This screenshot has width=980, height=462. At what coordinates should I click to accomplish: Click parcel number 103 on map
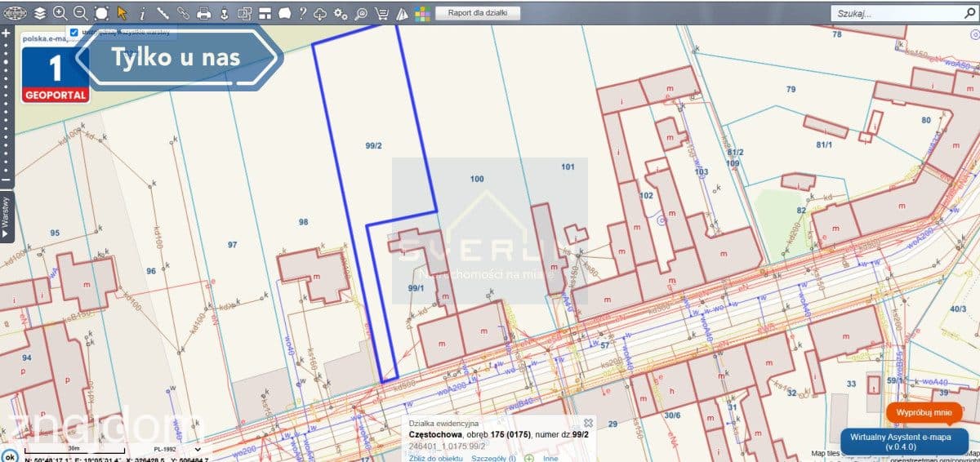click(701, 172)
